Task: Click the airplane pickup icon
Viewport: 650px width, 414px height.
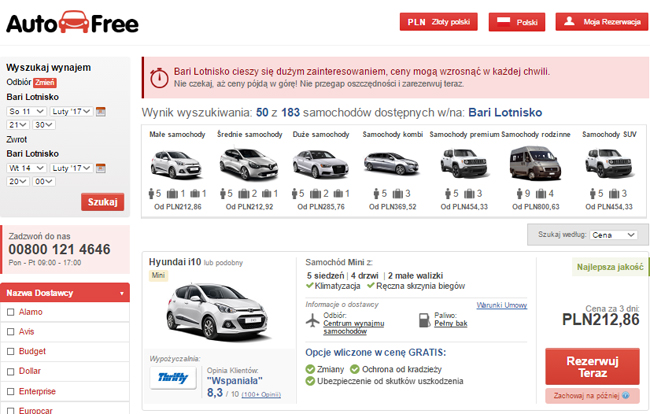Action: point(313,320)
